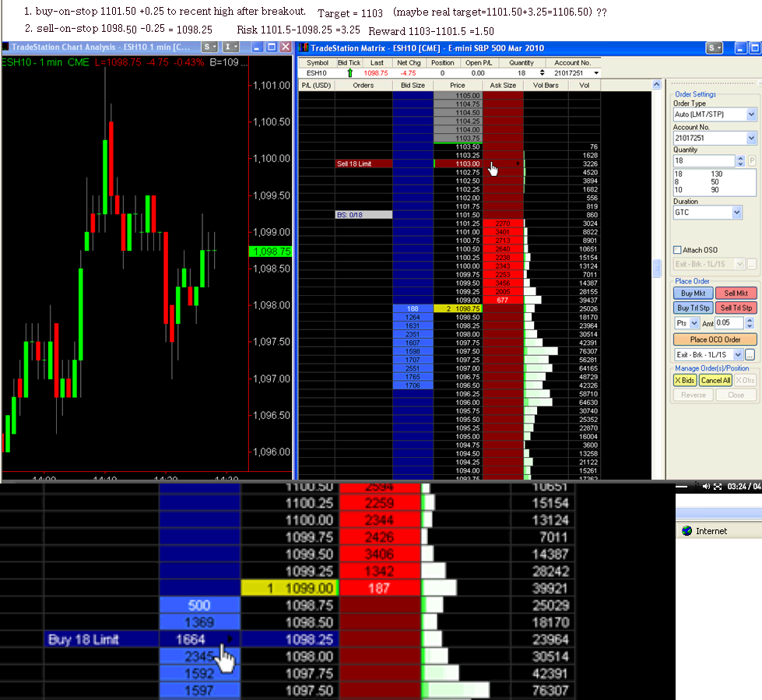Click the ESH10 symbol cell in Matrix
Screen dimensions: 762x700
[x=316, y=73]
